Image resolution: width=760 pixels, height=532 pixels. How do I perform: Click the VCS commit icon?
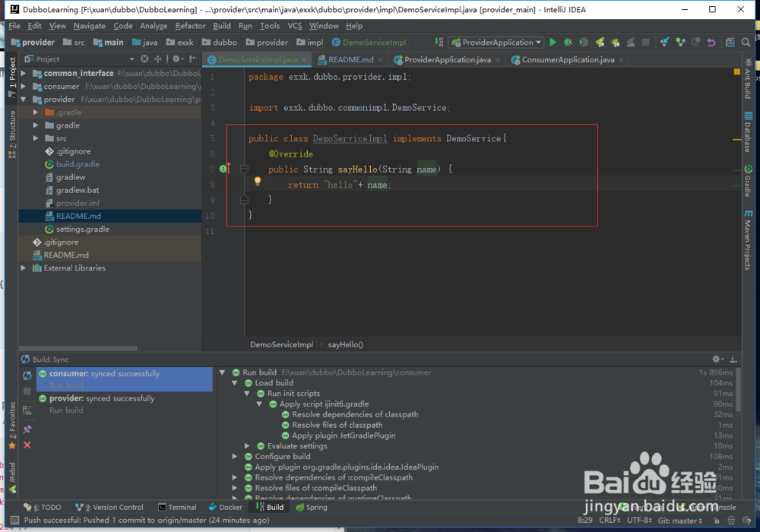click(680, 42)
